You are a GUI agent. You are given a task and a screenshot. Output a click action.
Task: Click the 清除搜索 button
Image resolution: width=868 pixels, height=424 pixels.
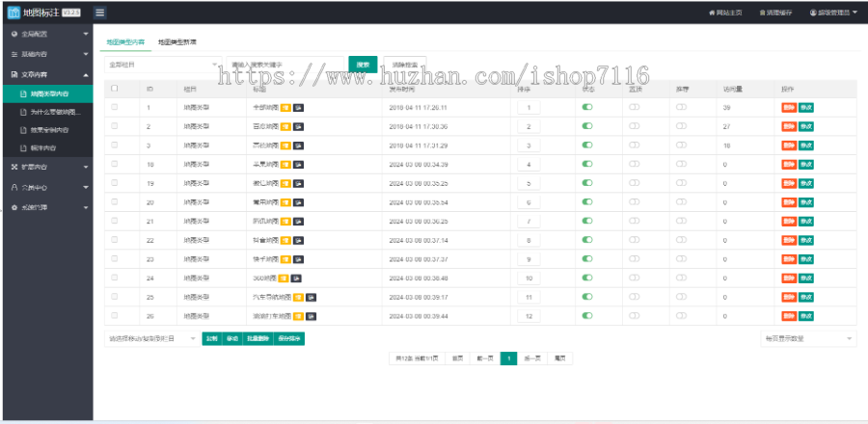[405, 65]
